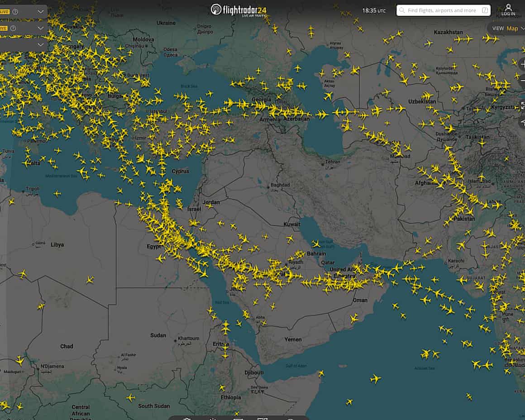Select the aircraft over Libya
This screenshot has height=420, width=525.
90,279
